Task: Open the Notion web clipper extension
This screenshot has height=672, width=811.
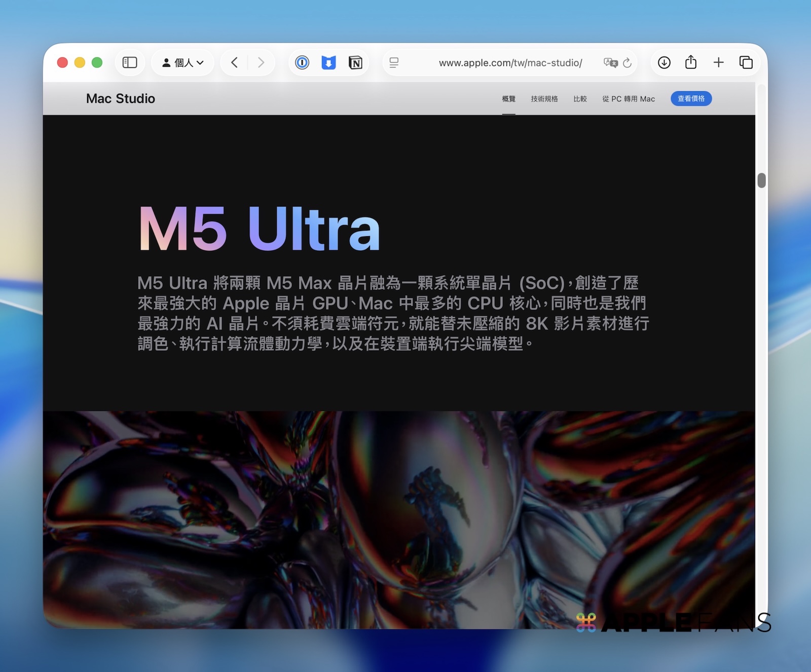Action: (355, 62)
